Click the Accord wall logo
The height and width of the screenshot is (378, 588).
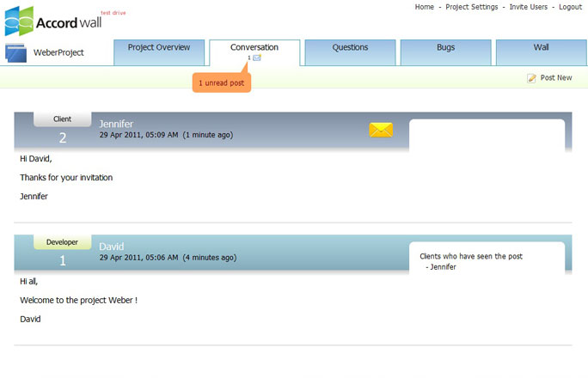[x=53, y=21]
